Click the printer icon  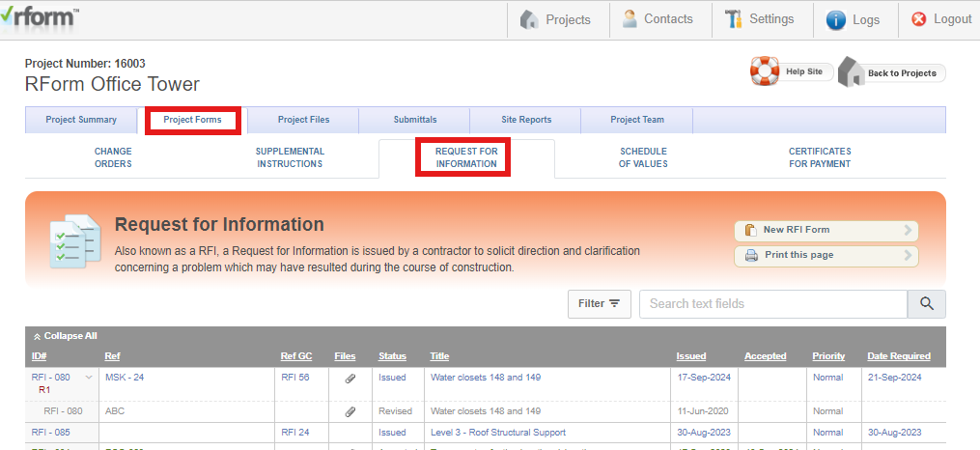(x=751, y=256)
